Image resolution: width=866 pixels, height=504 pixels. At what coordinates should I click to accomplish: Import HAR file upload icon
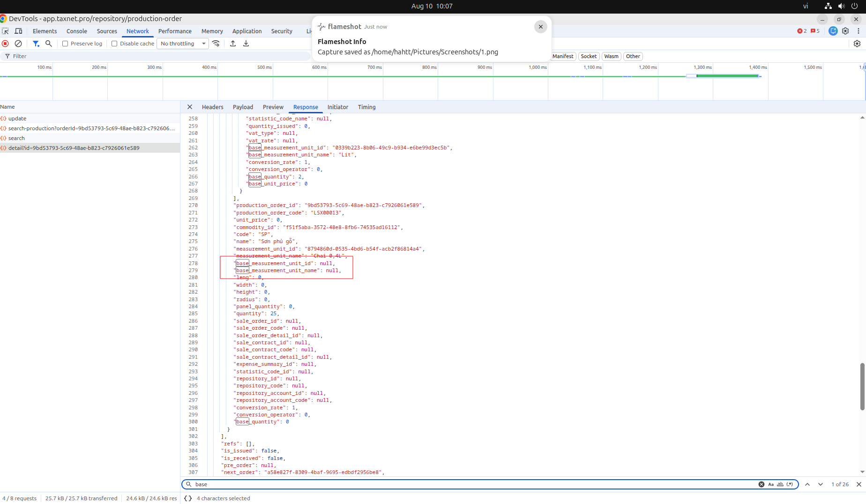(x=233, y=44)
